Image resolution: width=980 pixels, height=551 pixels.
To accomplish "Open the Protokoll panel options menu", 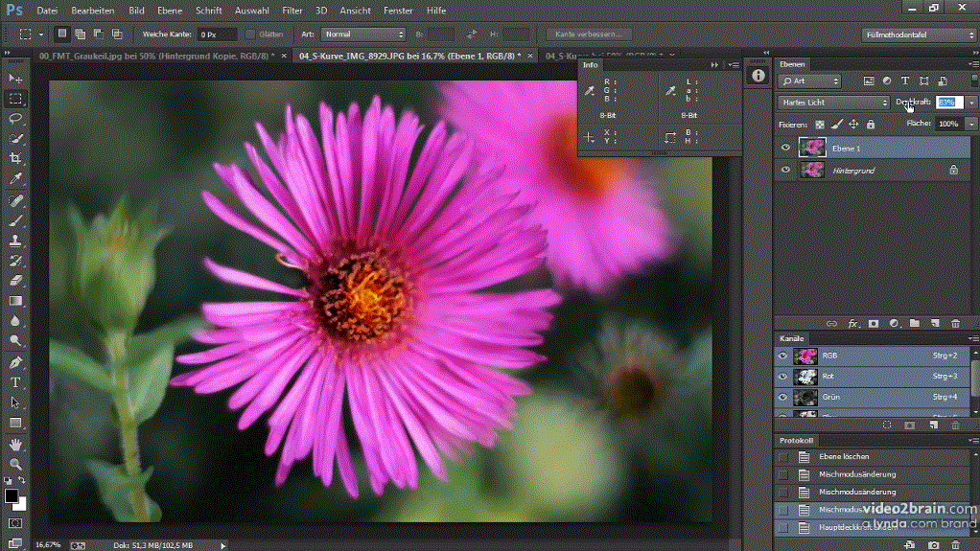I will pos(973,441).
